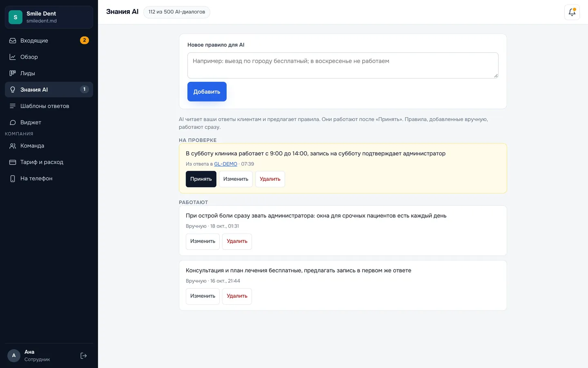
Task: Click the chat bubble icon beside Виджет
Action: (13, 122)
